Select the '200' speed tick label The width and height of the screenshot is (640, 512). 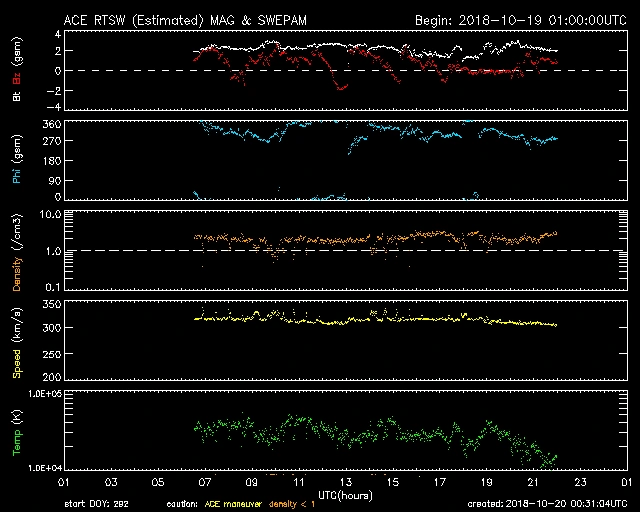(x=52, y=377)
